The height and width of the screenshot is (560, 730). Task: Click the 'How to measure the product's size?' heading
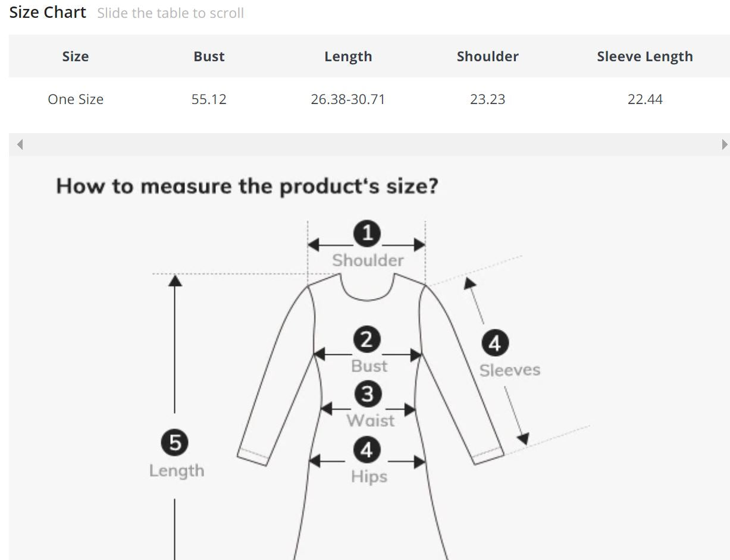click(247, 186)
